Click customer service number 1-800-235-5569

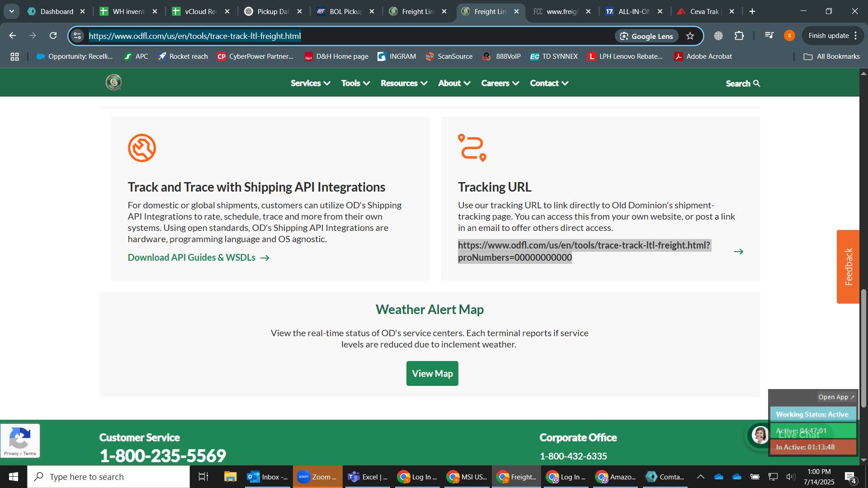point(163,455)
